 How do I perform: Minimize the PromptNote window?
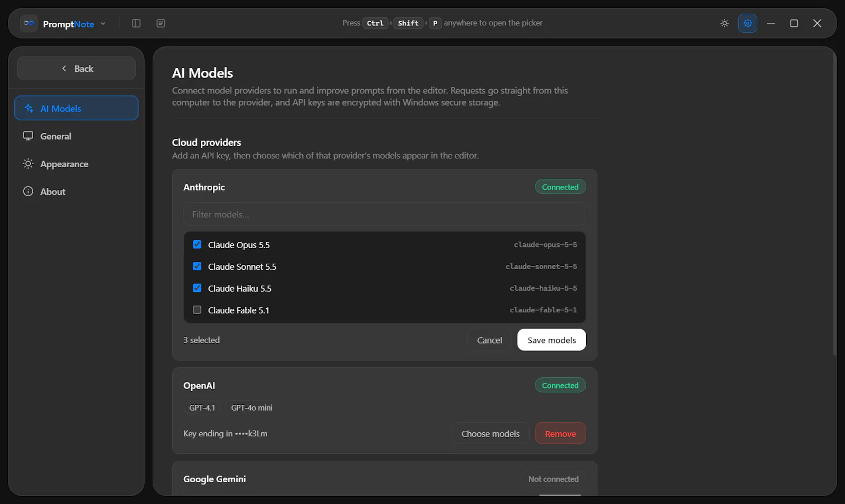771,23
